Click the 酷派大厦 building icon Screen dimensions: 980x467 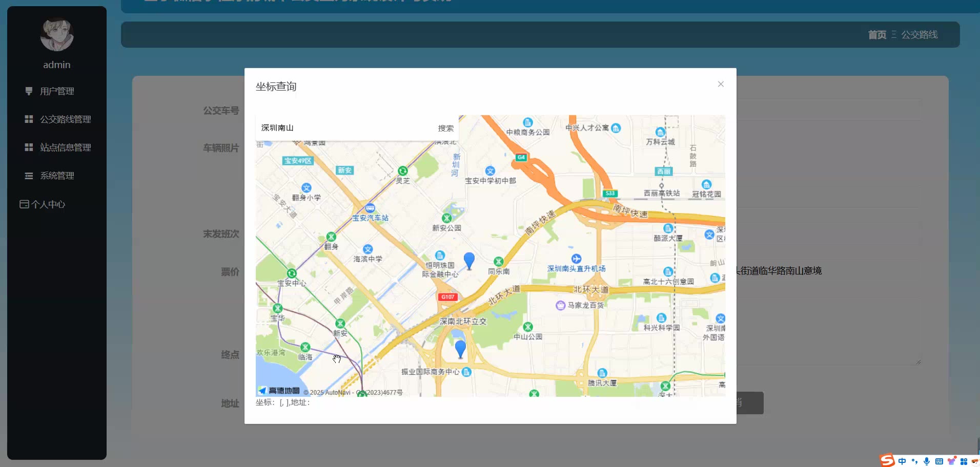668,228
